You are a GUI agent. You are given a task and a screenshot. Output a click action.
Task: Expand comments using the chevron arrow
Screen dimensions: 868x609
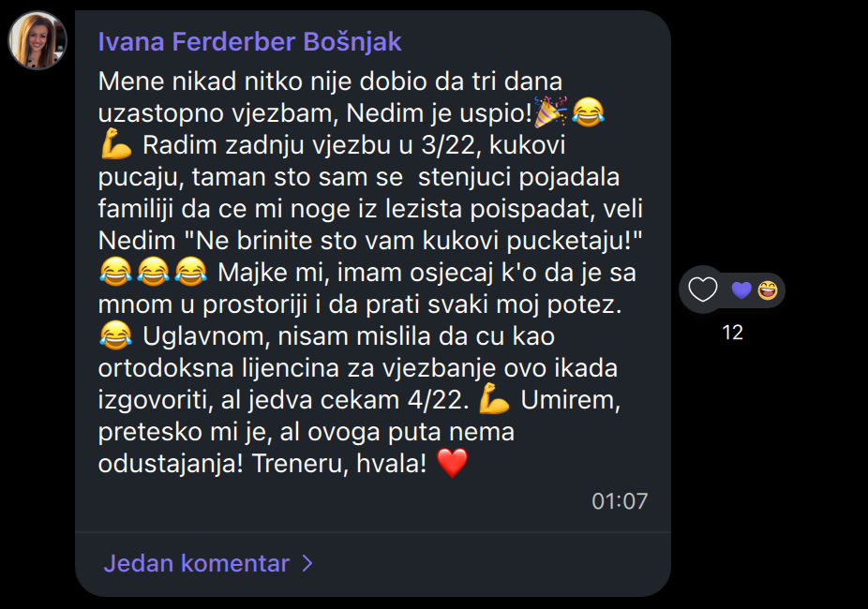pyautogui.click(x=307, y=564)
